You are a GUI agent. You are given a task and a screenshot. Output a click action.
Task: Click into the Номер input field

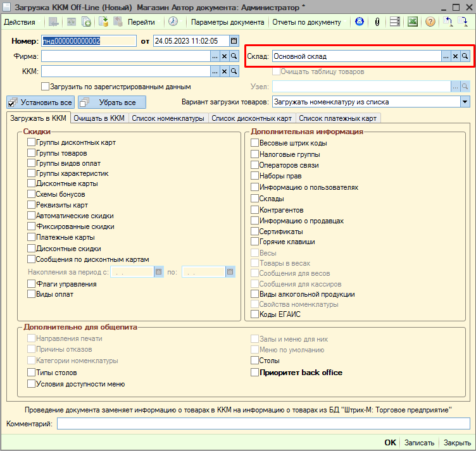89,41
